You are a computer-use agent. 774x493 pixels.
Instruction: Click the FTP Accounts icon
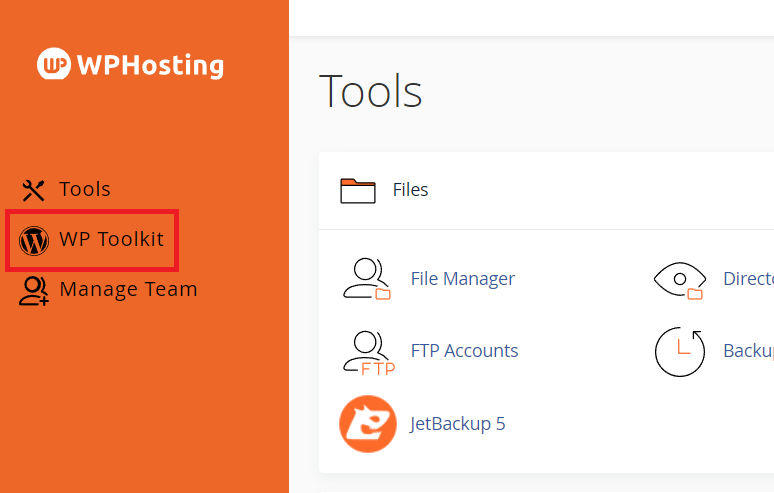click(367, 352)
